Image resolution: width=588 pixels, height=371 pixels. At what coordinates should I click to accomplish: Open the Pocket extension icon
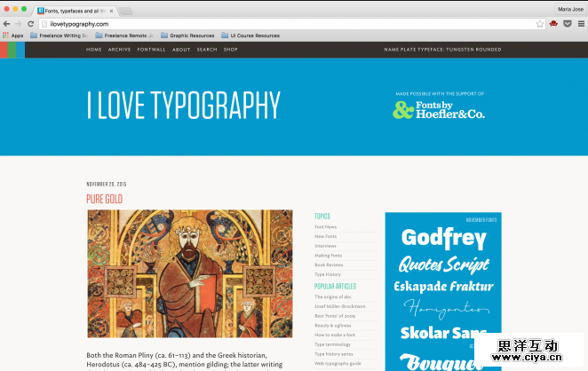pos(568,24)
